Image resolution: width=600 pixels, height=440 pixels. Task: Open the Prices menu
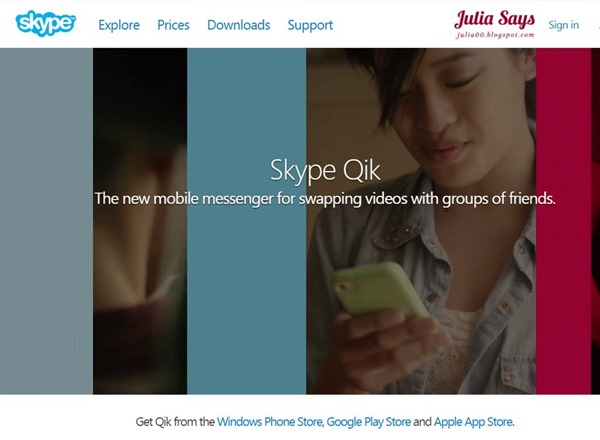[x=173, y=25]
